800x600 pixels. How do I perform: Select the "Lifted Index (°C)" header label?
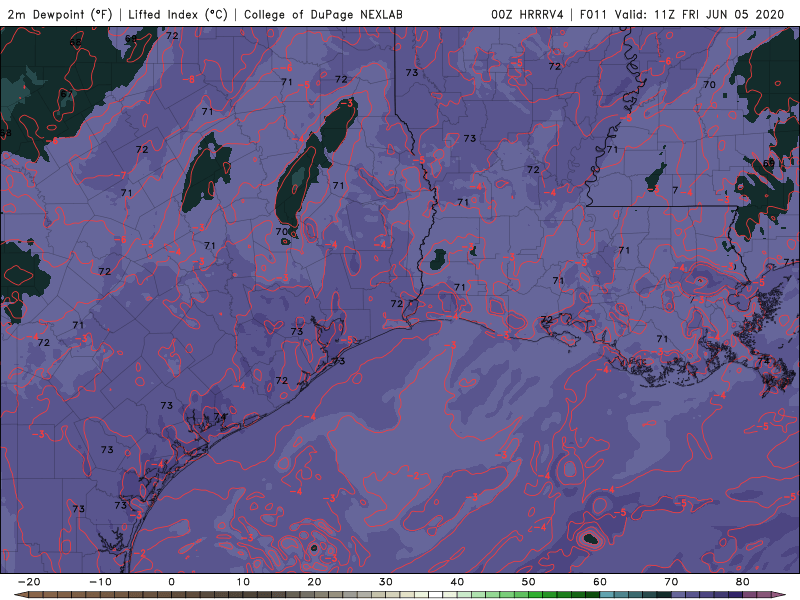click(x=178, y=14)
